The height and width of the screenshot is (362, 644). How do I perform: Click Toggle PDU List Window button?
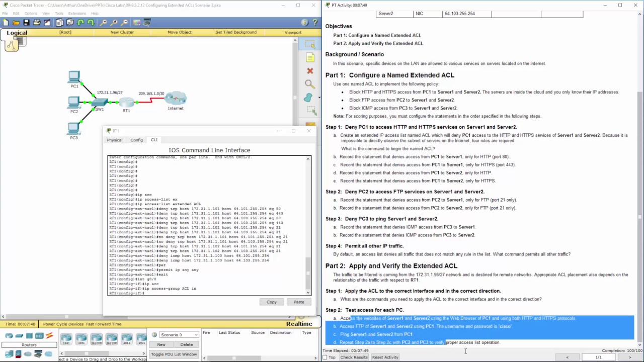(x=174, y=354)
